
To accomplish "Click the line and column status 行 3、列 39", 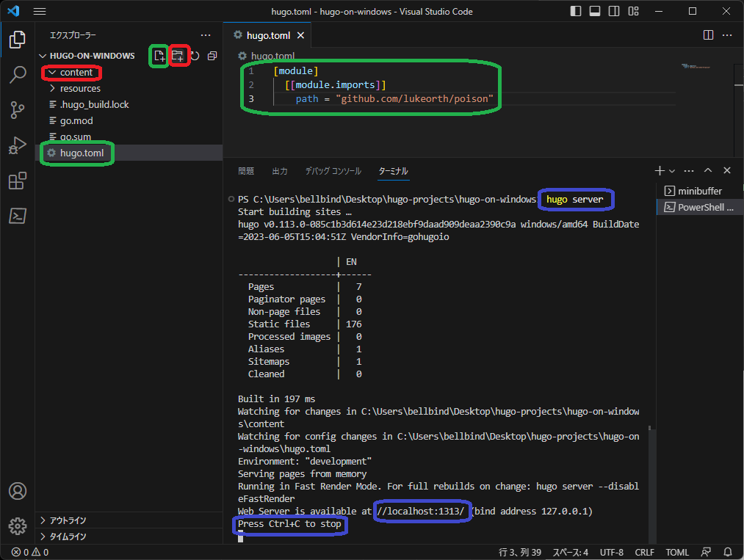I will click(519, 553).
